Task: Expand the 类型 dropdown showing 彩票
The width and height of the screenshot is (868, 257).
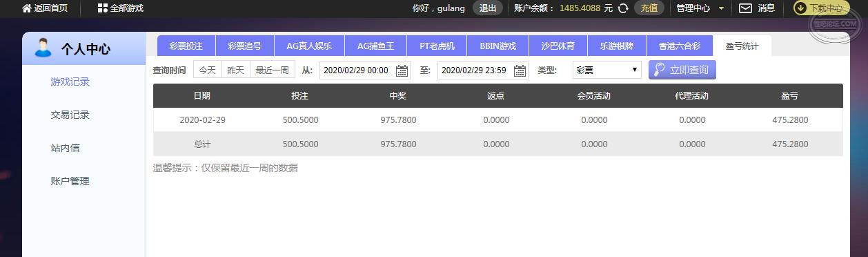Action: click(x=606, y=70)
